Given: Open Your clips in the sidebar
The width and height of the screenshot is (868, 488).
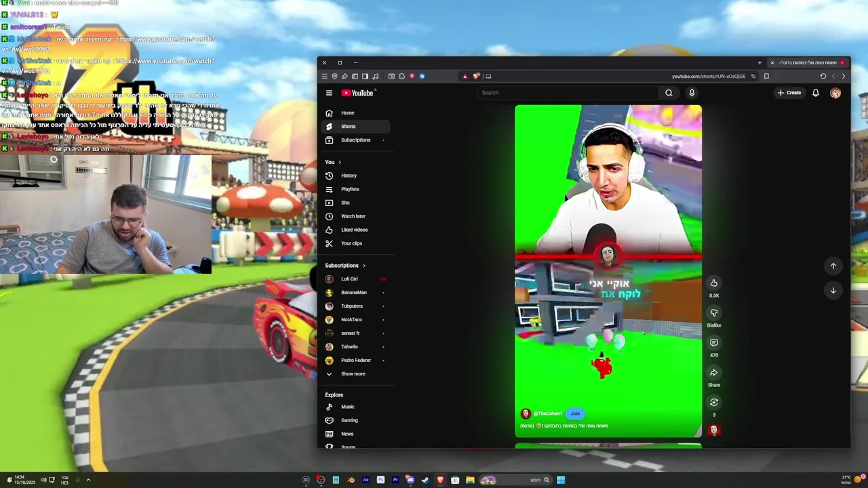Looking at the screenshot, I should coord(356,243).
